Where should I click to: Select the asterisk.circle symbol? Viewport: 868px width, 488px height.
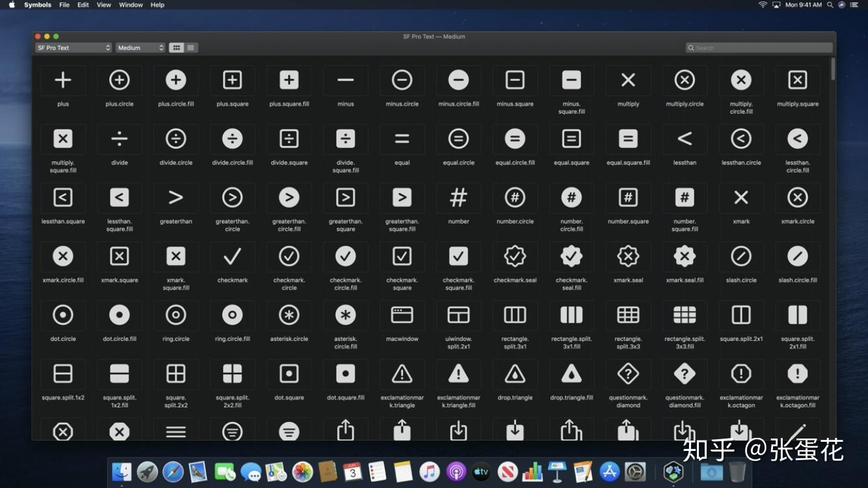(289, 315)
